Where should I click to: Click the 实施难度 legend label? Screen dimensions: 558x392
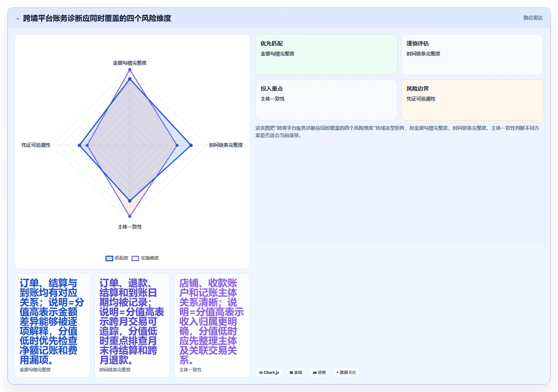[150, 258]
